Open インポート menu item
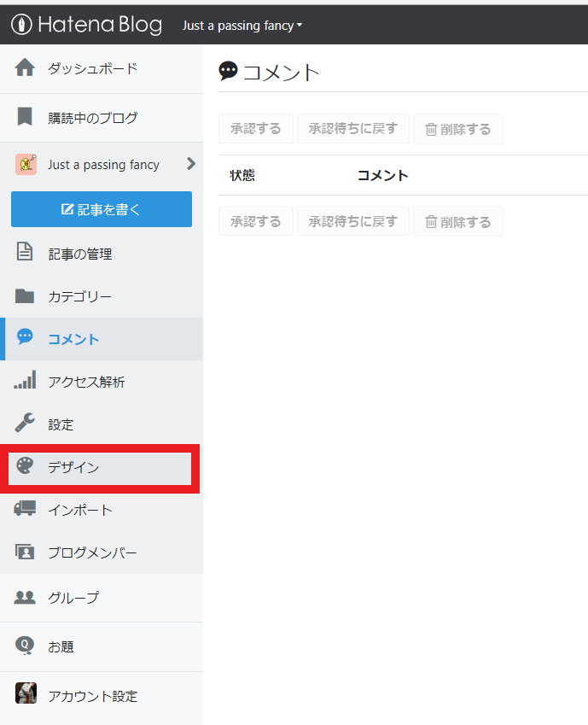 80,510
